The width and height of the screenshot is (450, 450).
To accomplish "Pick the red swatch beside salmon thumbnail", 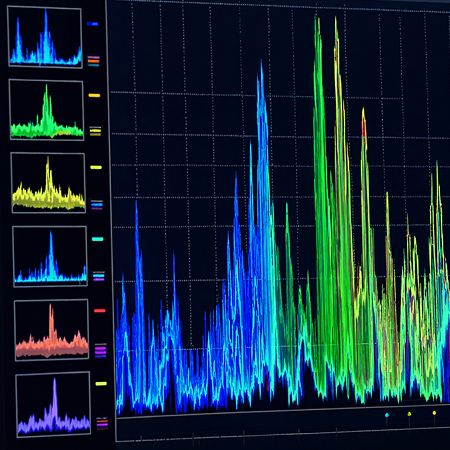I will tap(100, 311).
